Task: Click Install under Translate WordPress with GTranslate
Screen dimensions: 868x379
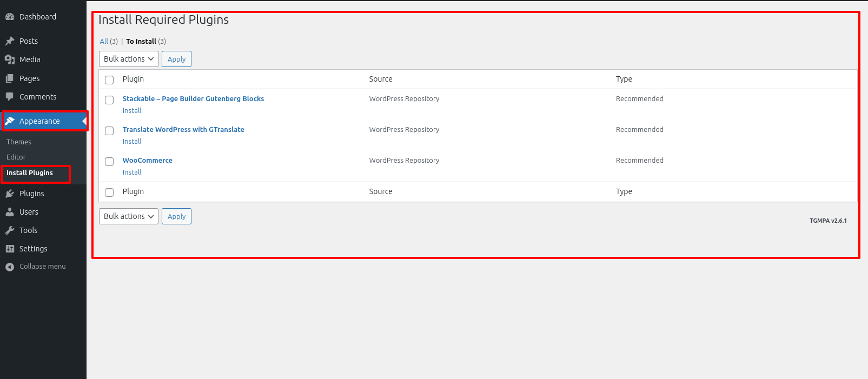Action: click(x=132, y=142)
